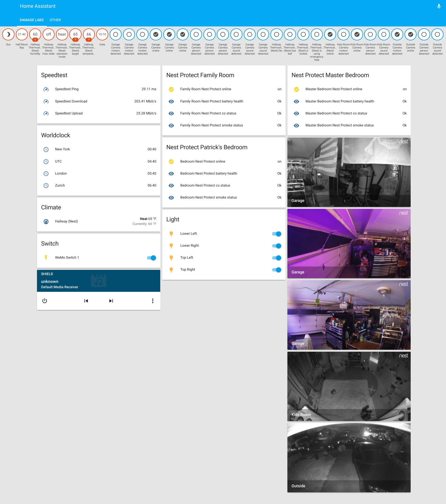Open Bedroom Nest Protect battery health row

(x=224, y=173)
